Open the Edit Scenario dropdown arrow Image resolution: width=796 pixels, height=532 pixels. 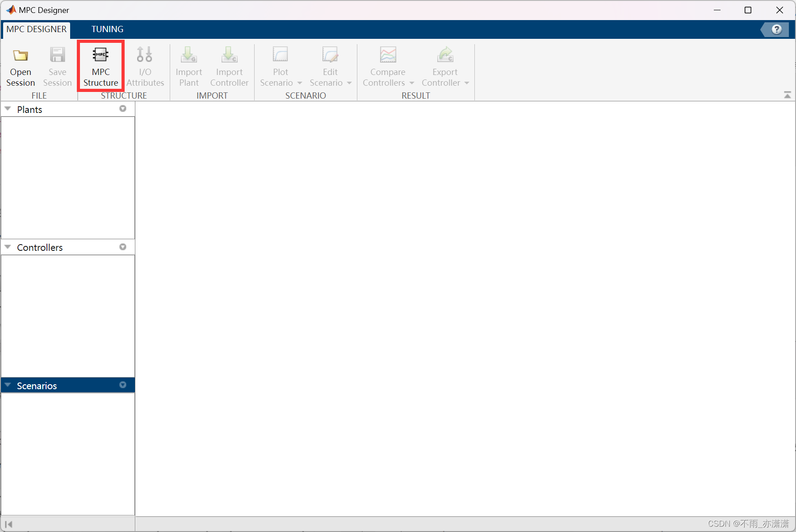click(349, 83)
